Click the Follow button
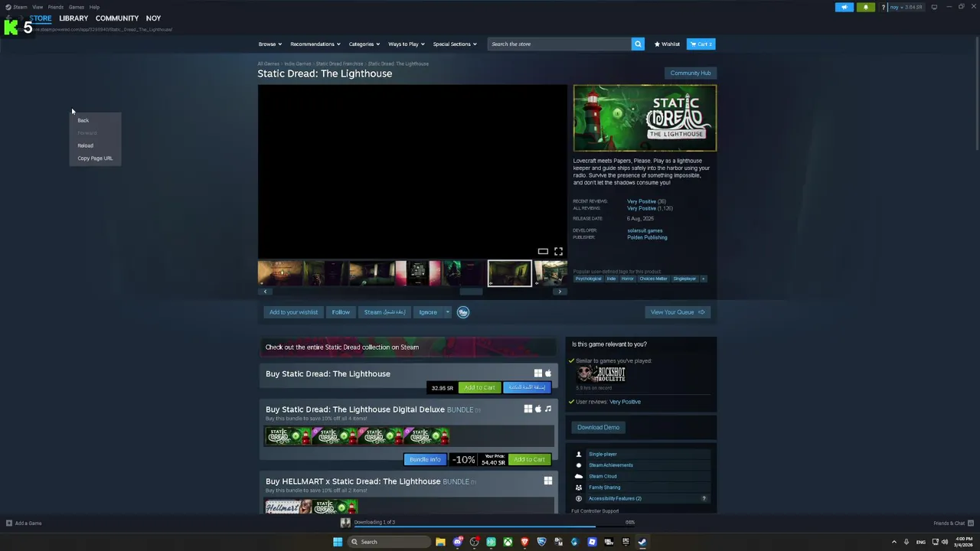Screen dimensions: 980x551 pyautogui.click(x=341, y=312)
